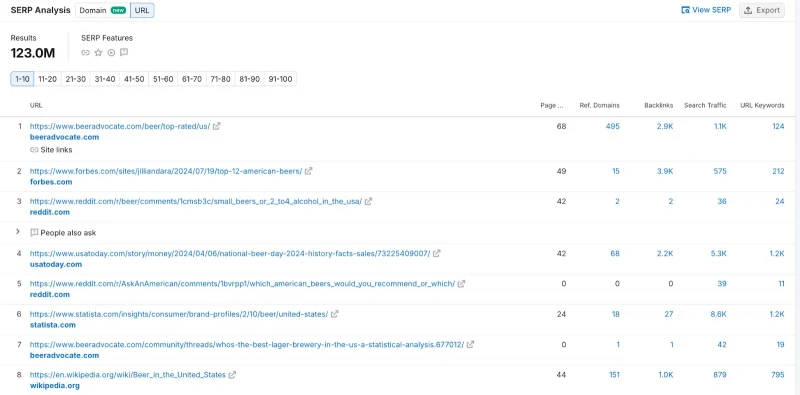This screenshot has width=800, height=395.
Task: Click the Ref. Domains column header
Action: click(x=599, y=106)
